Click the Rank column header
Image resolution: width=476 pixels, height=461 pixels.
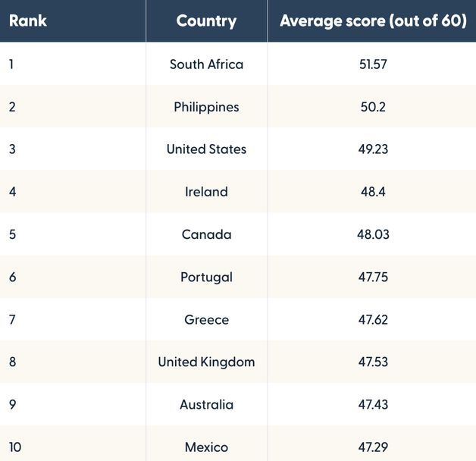[x=28, y=20]
